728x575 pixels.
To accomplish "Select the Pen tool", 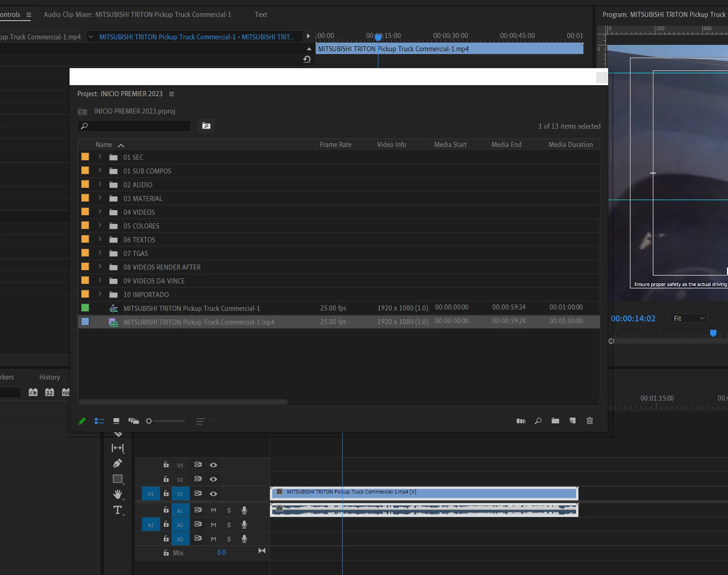I will [x=118, y=464].
